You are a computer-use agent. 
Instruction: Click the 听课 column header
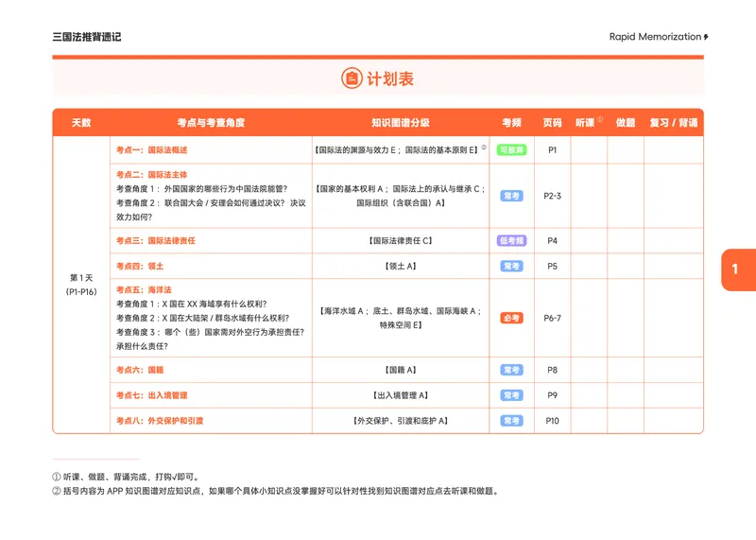tap(585, 123)
